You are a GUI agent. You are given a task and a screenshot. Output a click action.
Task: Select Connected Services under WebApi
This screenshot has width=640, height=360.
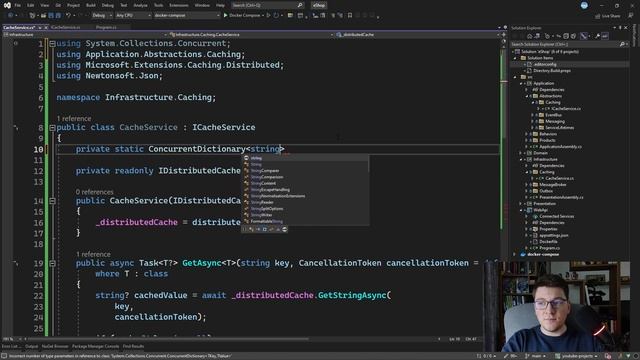(x=556, y=216)
